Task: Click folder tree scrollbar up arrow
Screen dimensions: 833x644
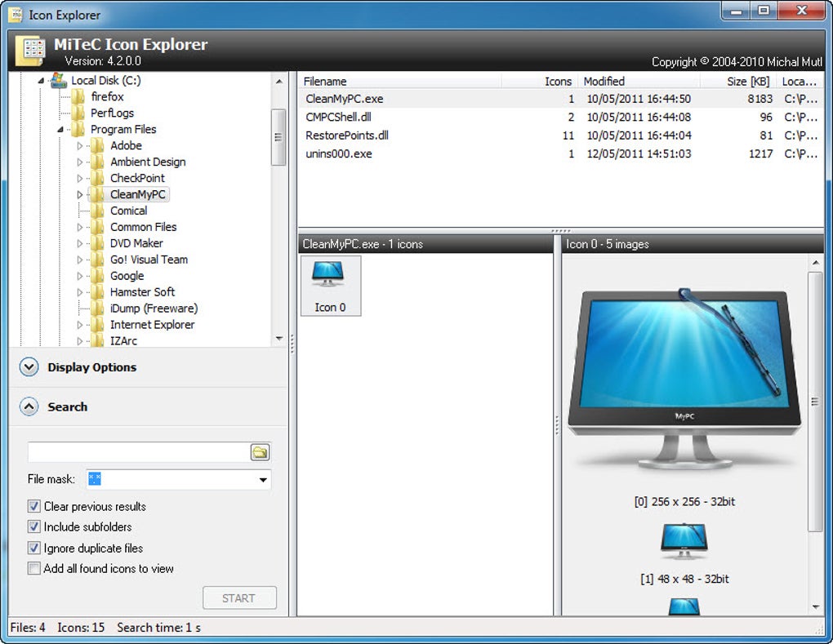Action: coord(279,82)
